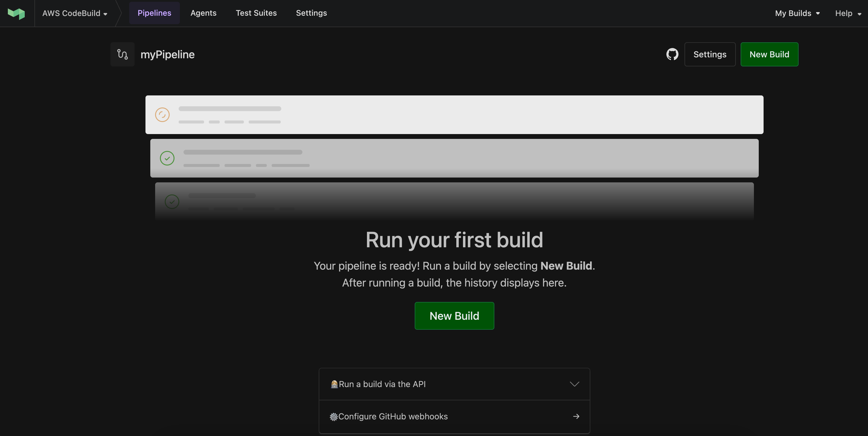
Task: Click the technologist emoji beside the API option
Action: [334, 384]
